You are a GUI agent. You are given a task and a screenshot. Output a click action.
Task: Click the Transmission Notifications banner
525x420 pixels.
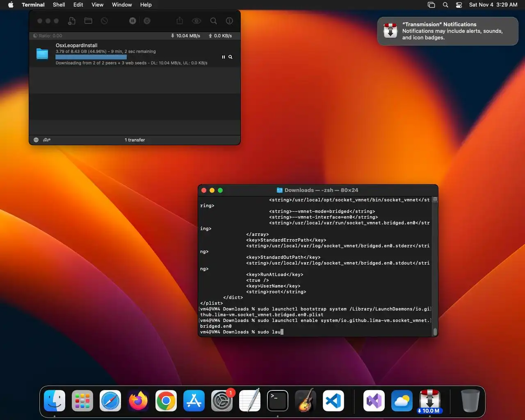pos(448,31)
